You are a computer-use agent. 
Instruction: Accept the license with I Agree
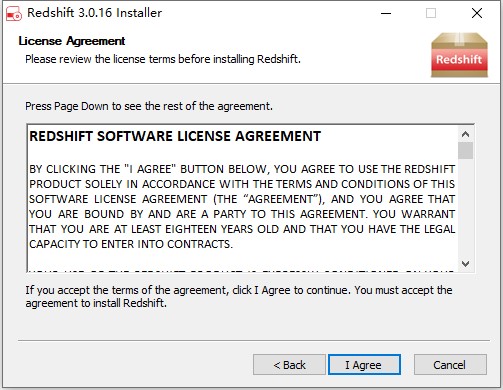tap(364, 365)
